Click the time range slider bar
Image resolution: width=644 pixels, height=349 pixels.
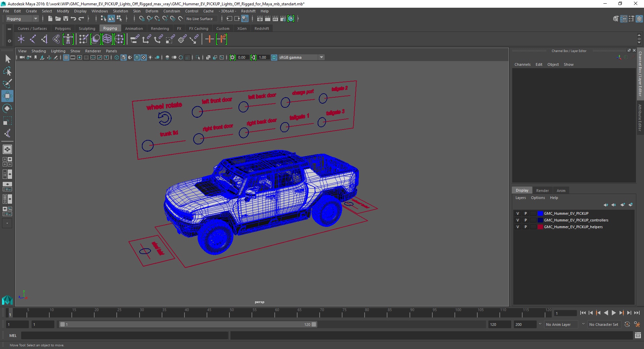[188, 325]
